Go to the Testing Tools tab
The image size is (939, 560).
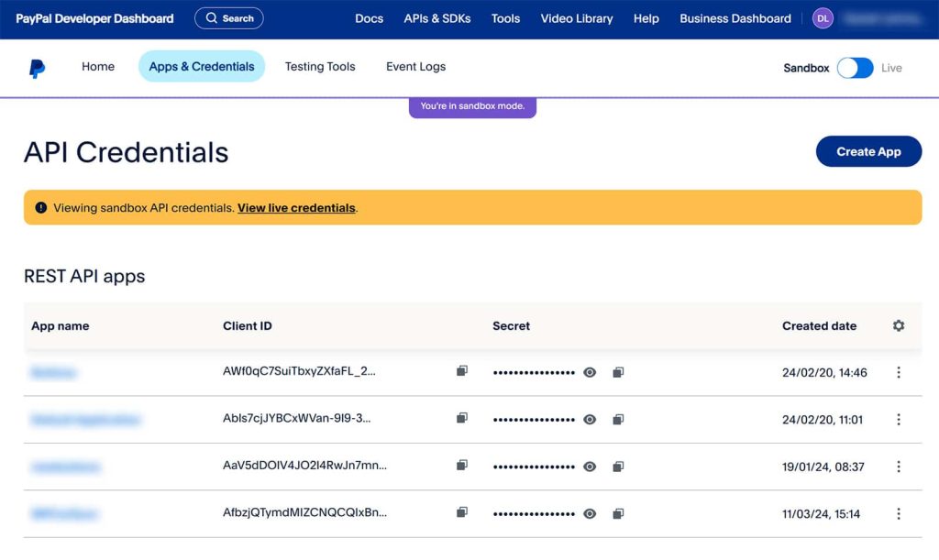click(x=320, y=67)
